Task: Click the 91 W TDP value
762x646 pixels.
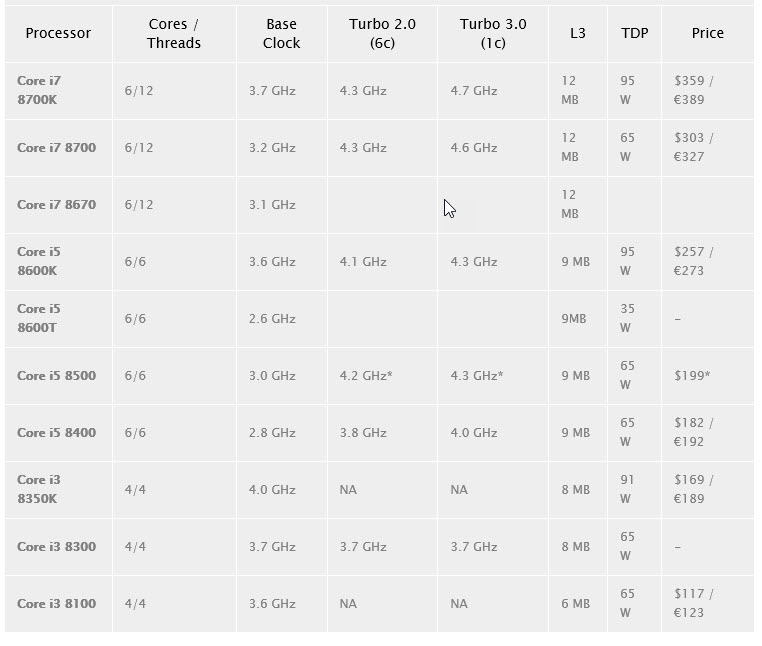Action: 627,489
